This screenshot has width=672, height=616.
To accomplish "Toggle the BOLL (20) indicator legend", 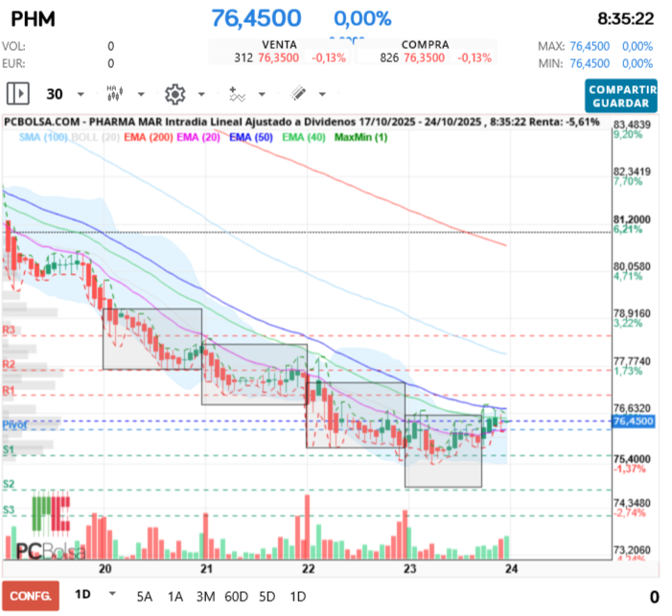I will coord(95,138).
